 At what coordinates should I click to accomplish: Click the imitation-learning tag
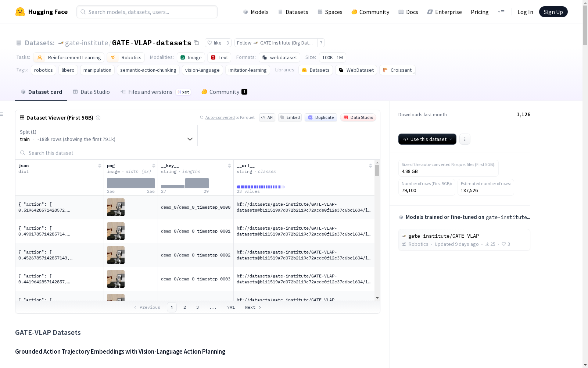pyautogui.click(x=247, y=70)
